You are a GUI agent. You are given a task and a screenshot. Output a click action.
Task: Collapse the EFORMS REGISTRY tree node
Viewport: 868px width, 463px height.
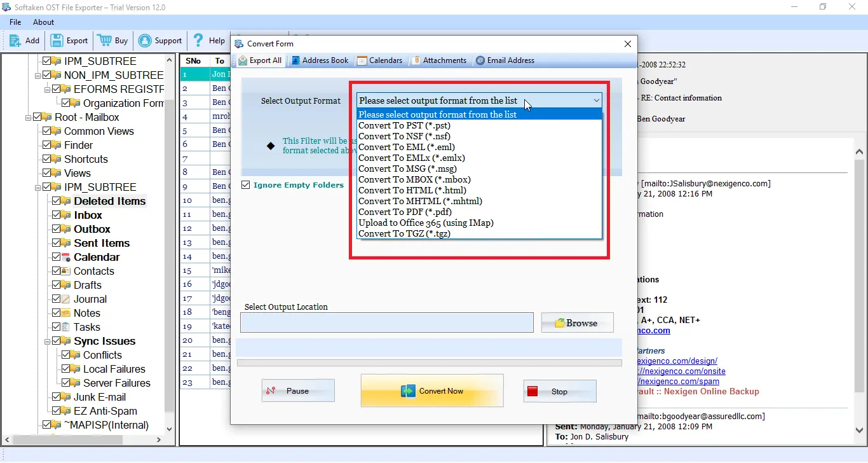point(48,89)
